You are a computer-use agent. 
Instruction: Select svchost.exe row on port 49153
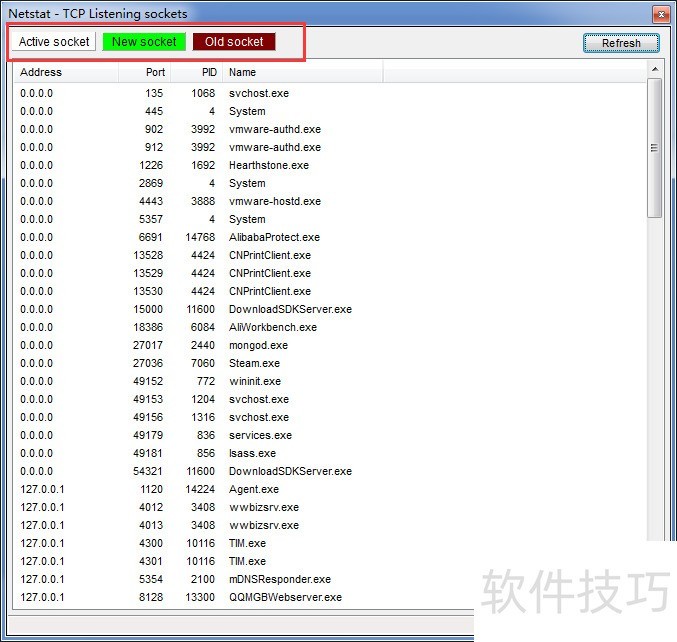click(x=330, y=399)
